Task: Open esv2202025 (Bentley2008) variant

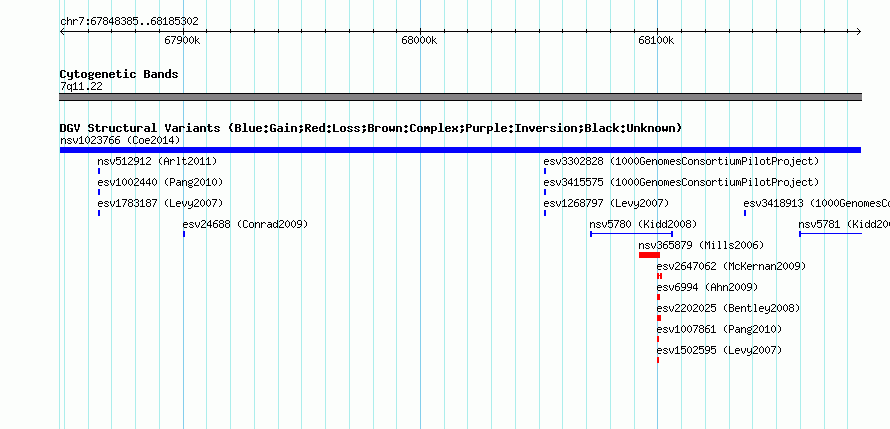Action: coord(728,308)
